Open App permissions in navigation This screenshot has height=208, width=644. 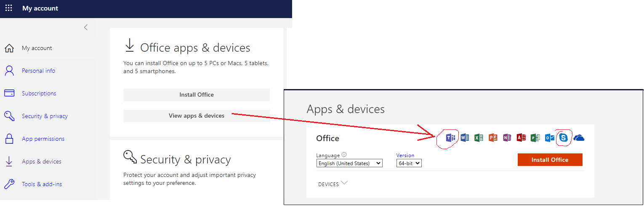tap(43, 139)
